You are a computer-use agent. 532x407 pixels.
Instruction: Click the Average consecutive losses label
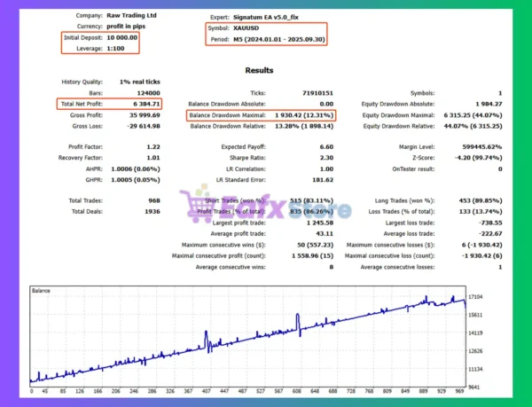pos(397,267)
